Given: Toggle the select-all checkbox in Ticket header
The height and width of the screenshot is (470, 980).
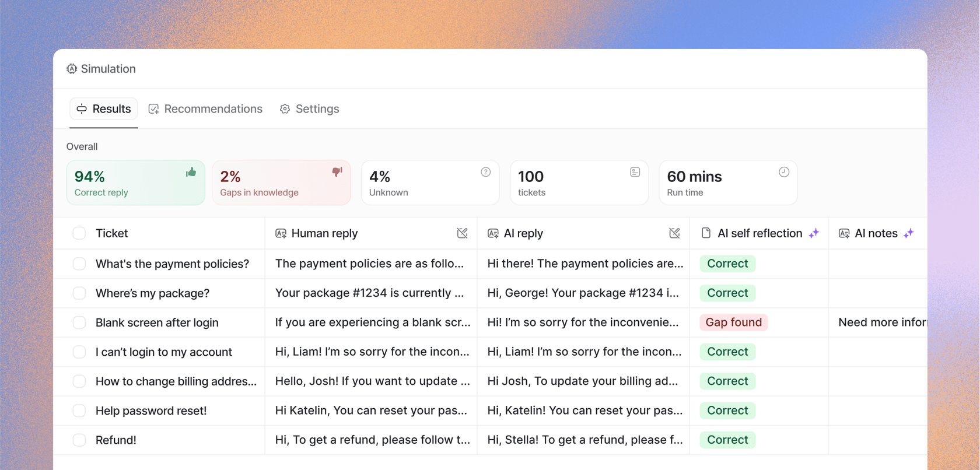Looking at the screenshot, I should [79, 233].
